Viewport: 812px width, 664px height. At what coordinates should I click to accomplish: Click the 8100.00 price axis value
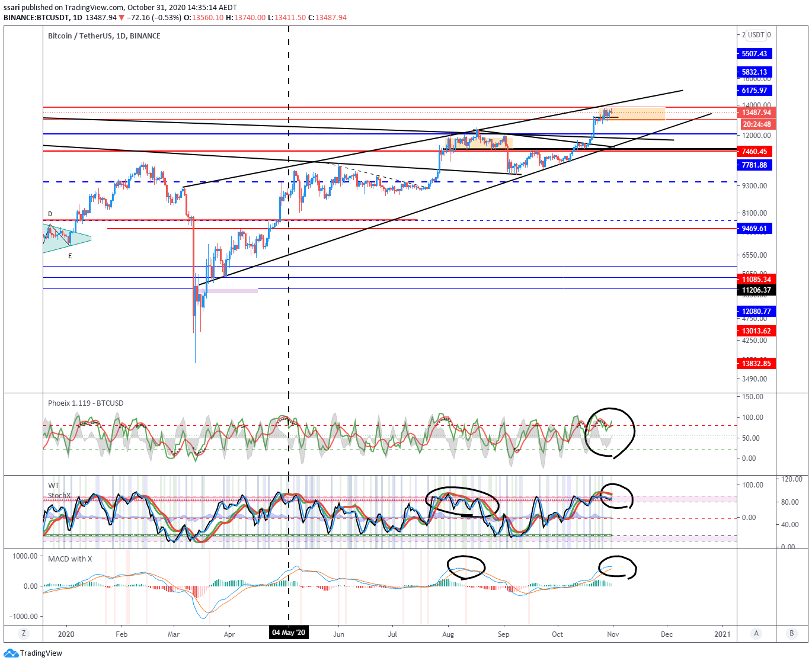click(x=755, y=213)
